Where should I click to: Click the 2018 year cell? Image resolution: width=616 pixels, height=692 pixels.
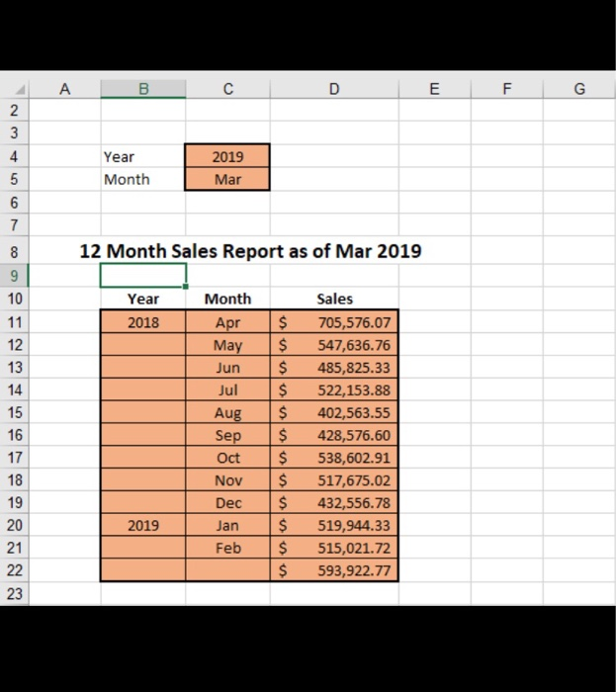(x=143, y=322)
